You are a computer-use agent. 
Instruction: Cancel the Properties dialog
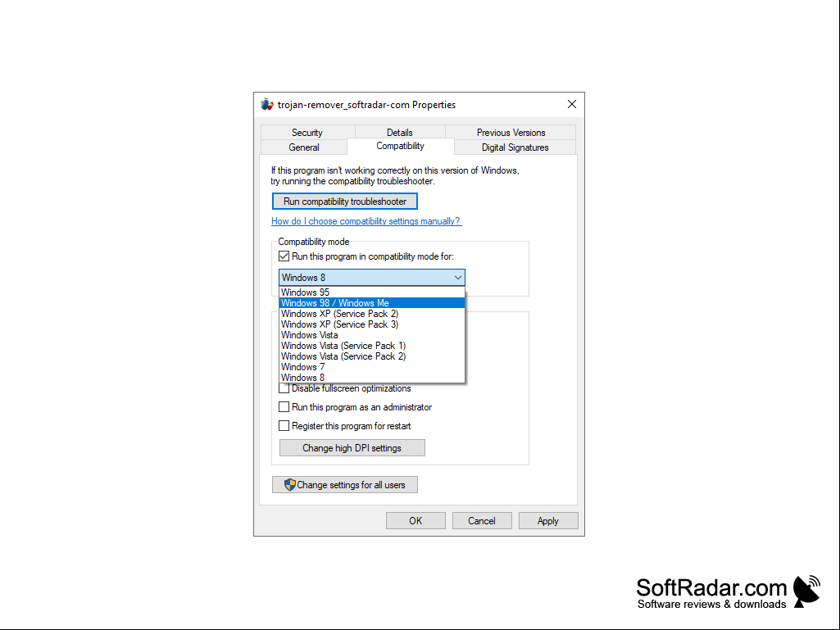coord(482,521)
